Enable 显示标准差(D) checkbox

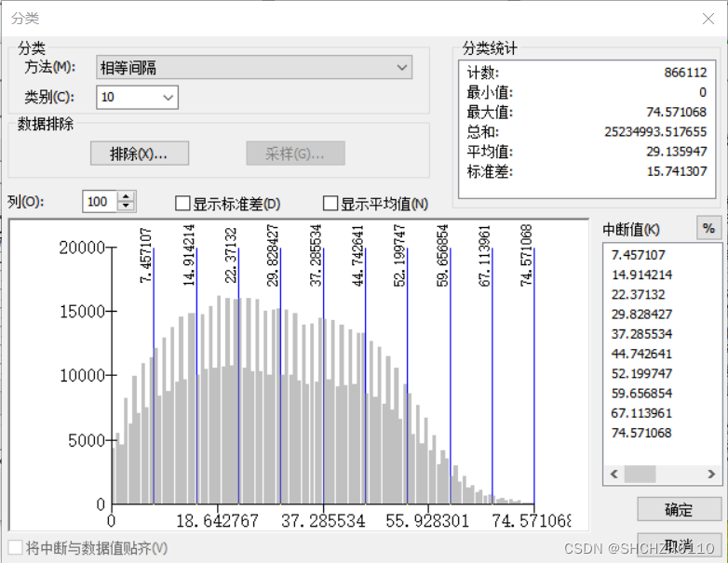182,203
